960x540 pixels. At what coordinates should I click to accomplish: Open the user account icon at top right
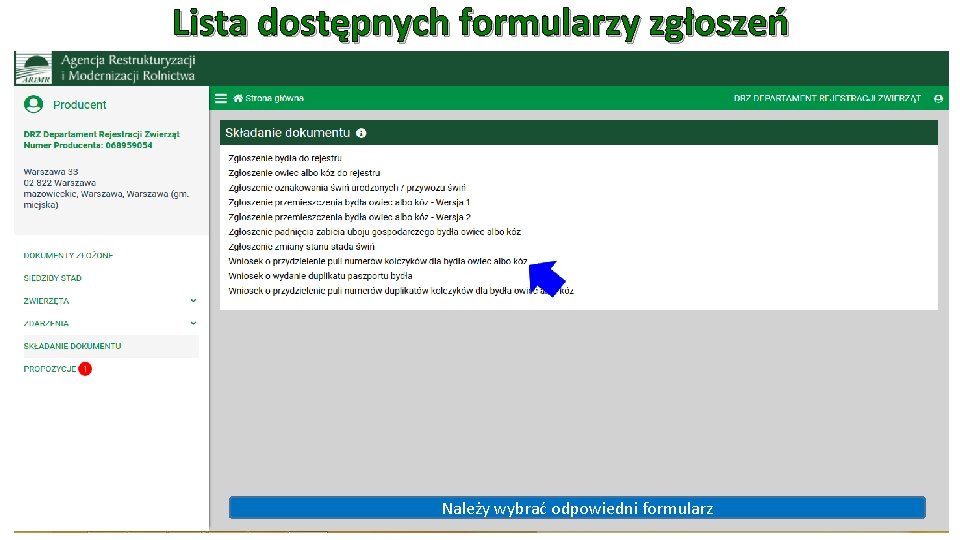(x=938, y=99)
